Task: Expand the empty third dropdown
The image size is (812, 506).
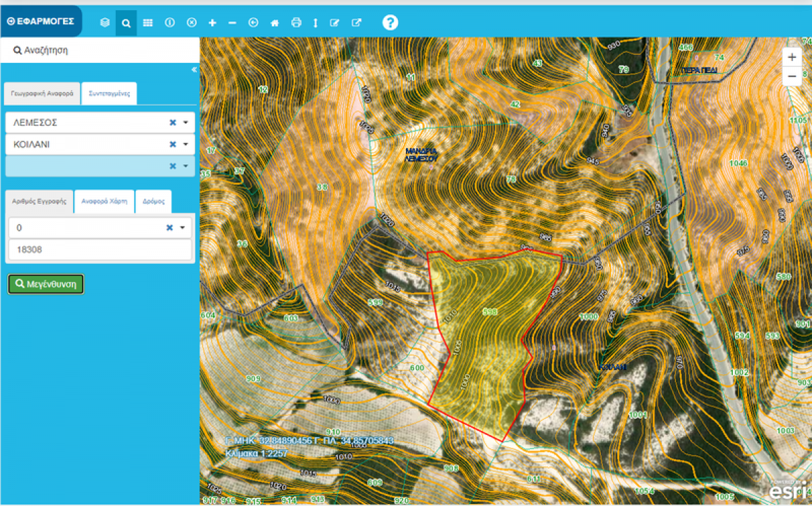Action: [185, 166]
